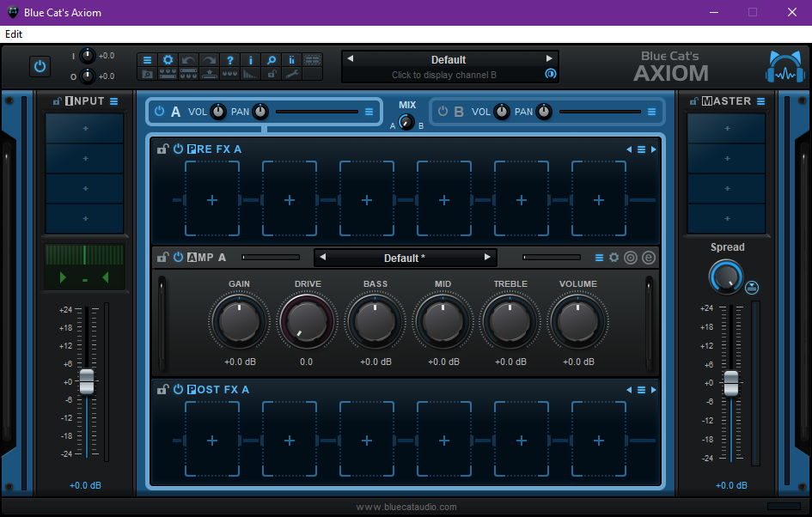Click the INPUT level fader handle
812x517 pixels.
[87, 382]
